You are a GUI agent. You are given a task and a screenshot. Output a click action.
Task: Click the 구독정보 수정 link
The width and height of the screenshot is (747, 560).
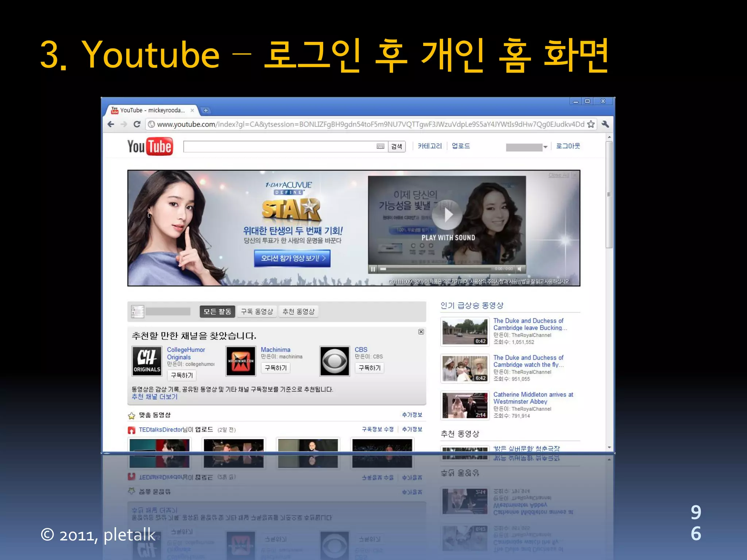(x=378, y=429)
